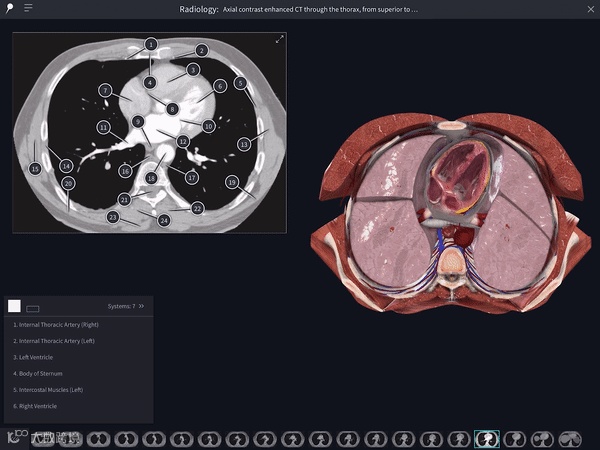
Task: Select marker 14 on the CT scan
Action: point(66,166)
